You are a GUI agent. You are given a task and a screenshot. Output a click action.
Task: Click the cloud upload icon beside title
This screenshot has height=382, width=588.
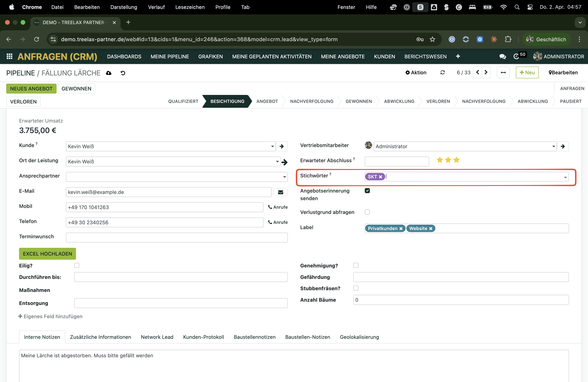(109, 73)
